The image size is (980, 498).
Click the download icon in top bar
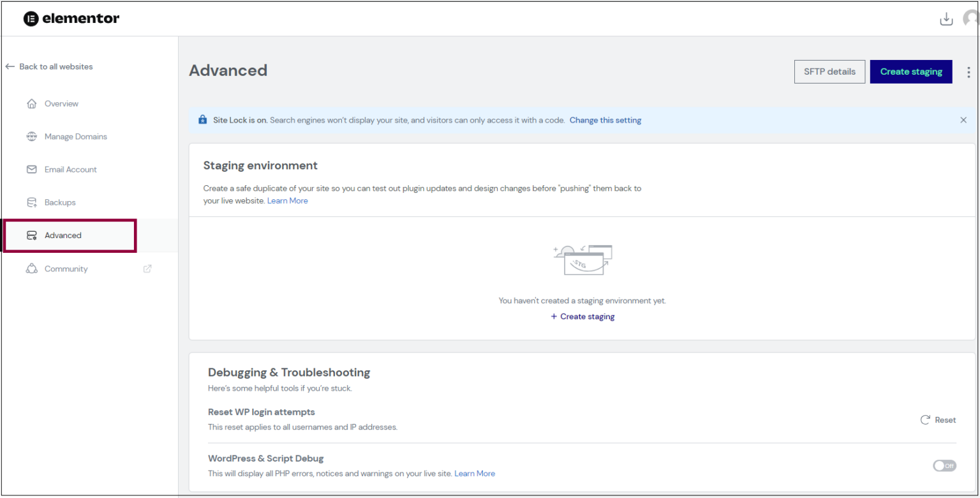point(946,19)
